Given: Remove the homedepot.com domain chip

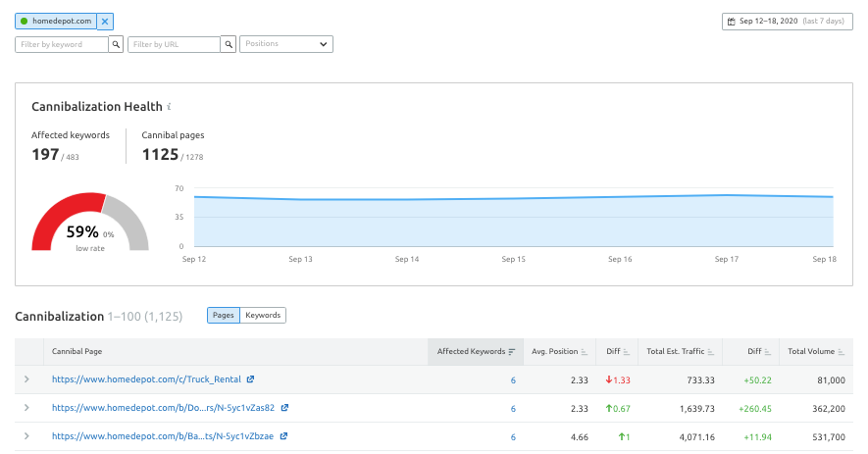Looking at the screenshot, I should point(105,21).
